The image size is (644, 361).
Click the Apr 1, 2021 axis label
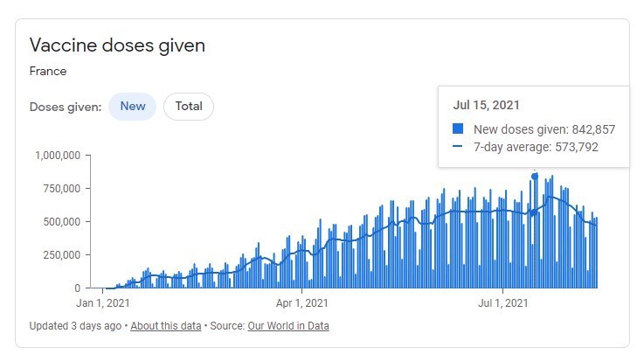point(301,304)
